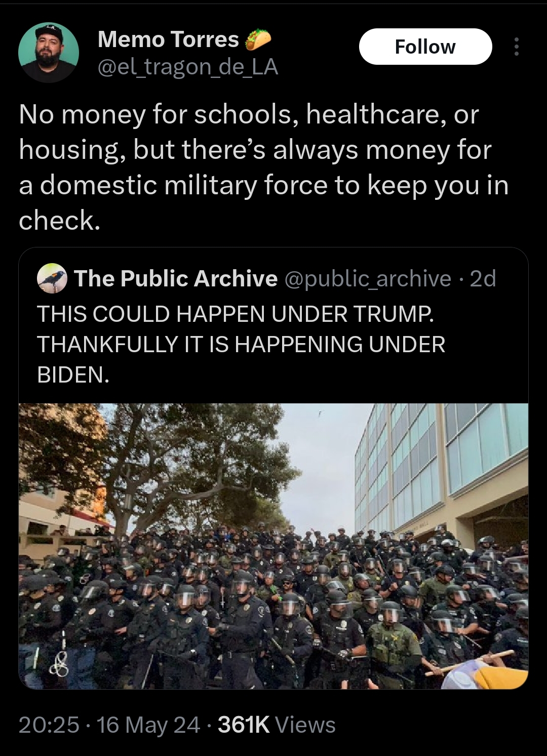Tap the Memo Torres display name
Screen dimensions: 547x756
coord(168,39)
